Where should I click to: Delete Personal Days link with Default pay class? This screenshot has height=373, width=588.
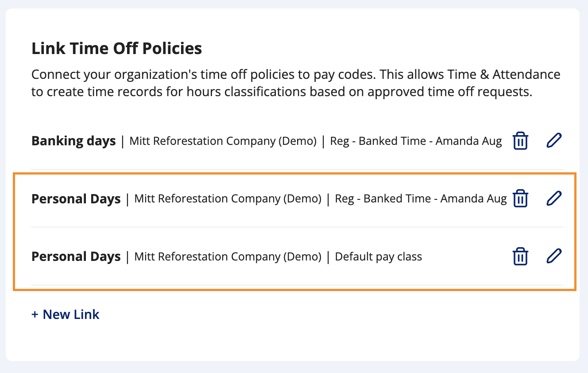pyautogui.click(x=520, y=256)
